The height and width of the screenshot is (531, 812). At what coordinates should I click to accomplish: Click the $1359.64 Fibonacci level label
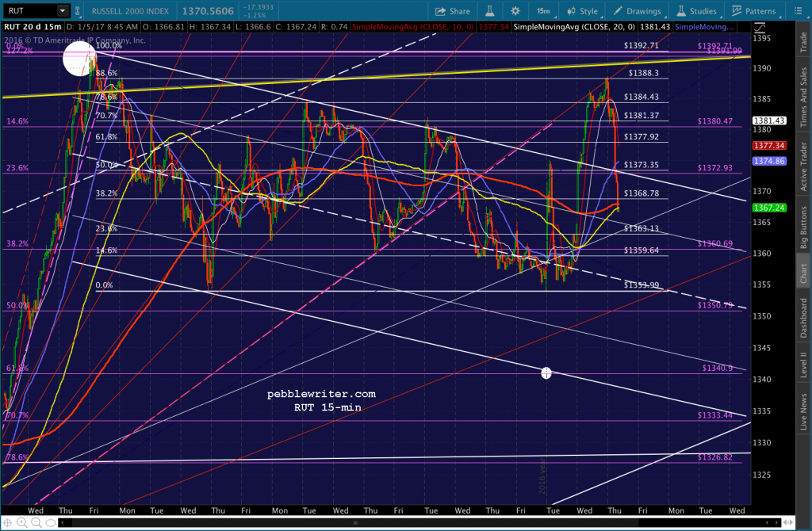pos(641,250)
